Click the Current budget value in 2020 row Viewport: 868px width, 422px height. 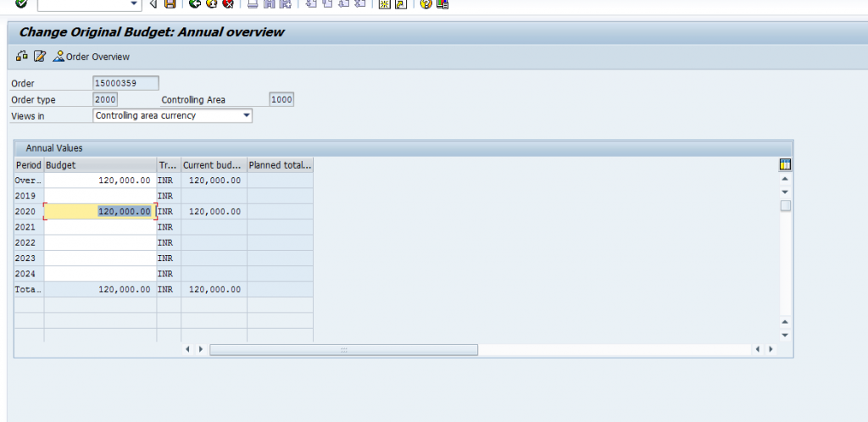(x=214, y=211)
